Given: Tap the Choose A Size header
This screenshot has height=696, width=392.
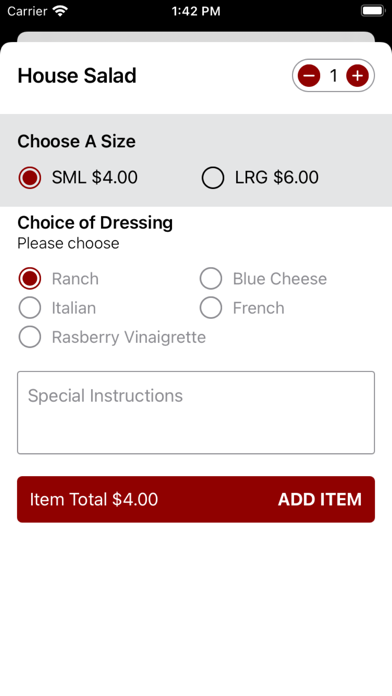Looking at the screenshot, I should coord(76,141).
